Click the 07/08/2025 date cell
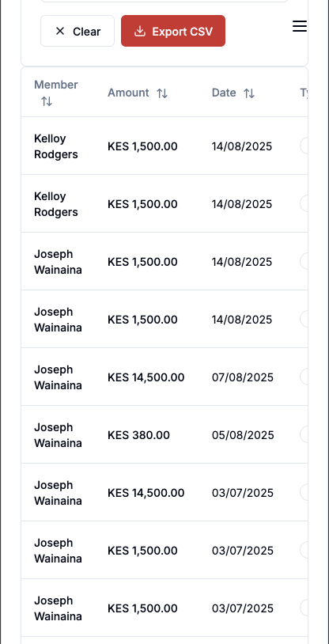 click(x=242, y=377)
